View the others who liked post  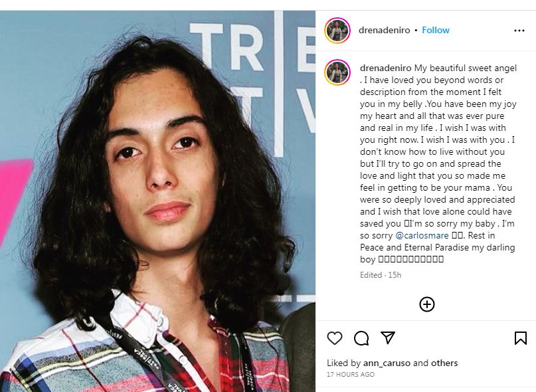coord(444,363)
